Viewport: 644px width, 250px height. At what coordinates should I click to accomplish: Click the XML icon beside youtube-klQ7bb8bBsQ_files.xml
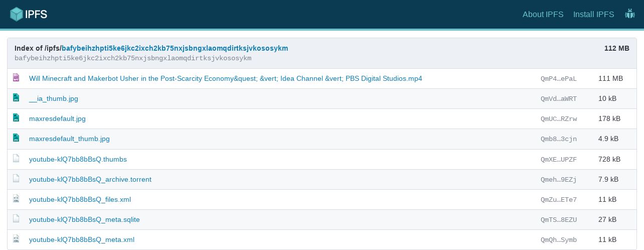click(x=16, y=198)
